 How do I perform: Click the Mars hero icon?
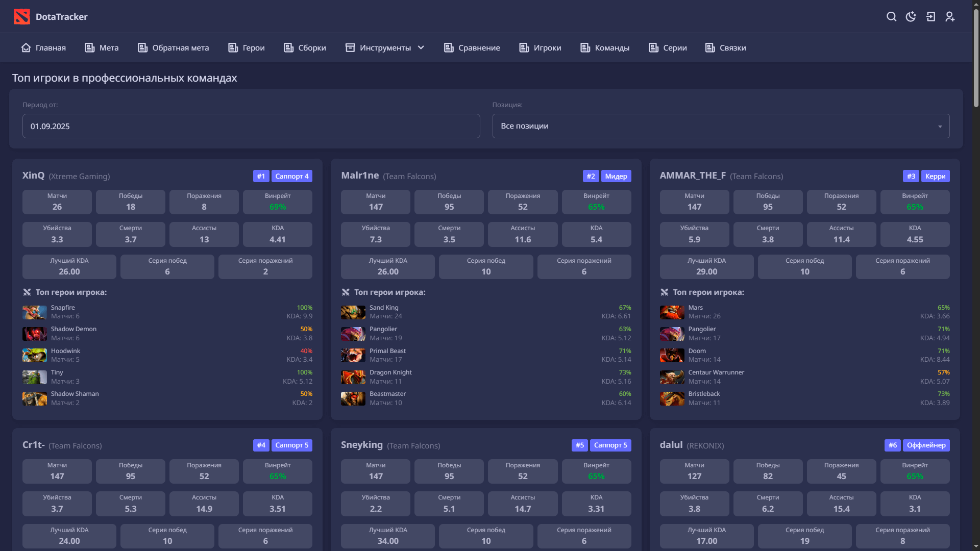click(672, 312)
